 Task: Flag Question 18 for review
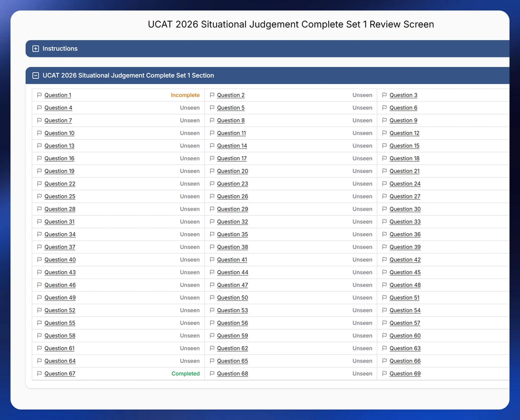click(384, 158)
